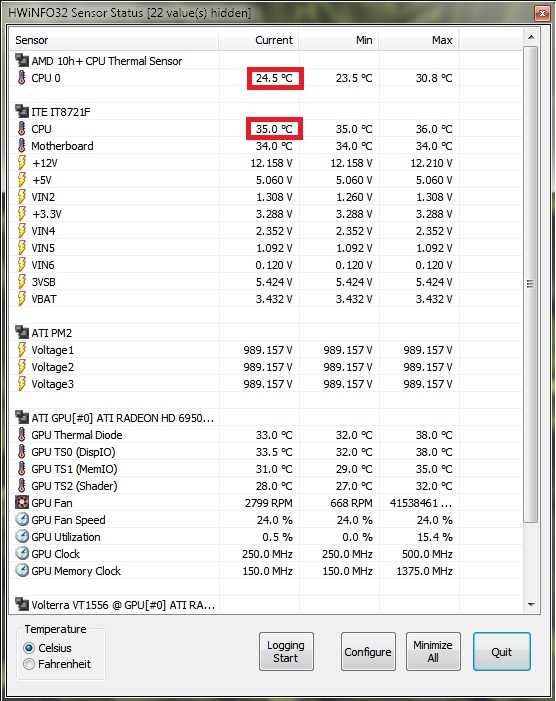The height and width of the screenshot is (701, 556).
Task: Click the GPU Memory Clock max 1375.0 MHz
Action: pyautogui.click(x=425, y=570)
